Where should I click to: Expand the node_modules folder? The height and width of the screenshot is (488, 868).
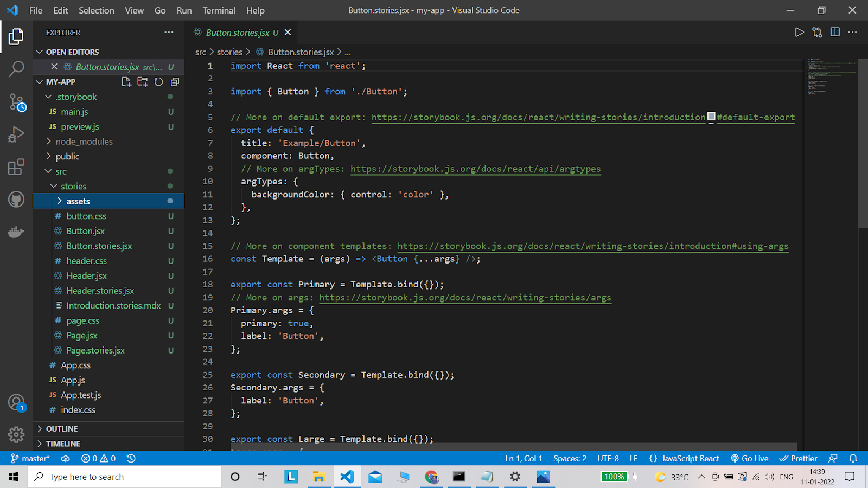pyautogui.click(x=84, y=142)
